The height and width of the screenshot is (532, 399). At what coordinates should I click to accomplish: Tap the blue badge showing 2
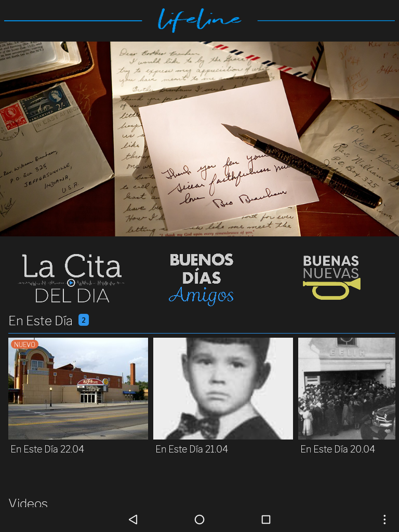(84, 320)
